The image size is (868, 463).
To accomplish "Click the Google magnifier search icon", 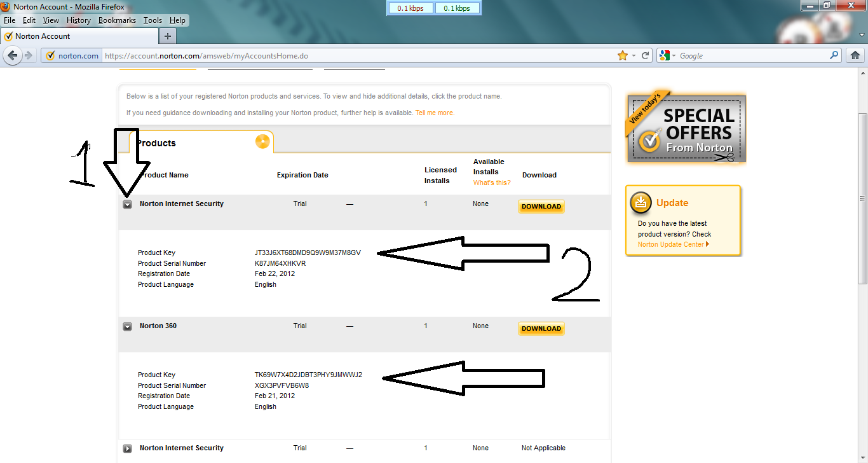I will coord(833,55).
